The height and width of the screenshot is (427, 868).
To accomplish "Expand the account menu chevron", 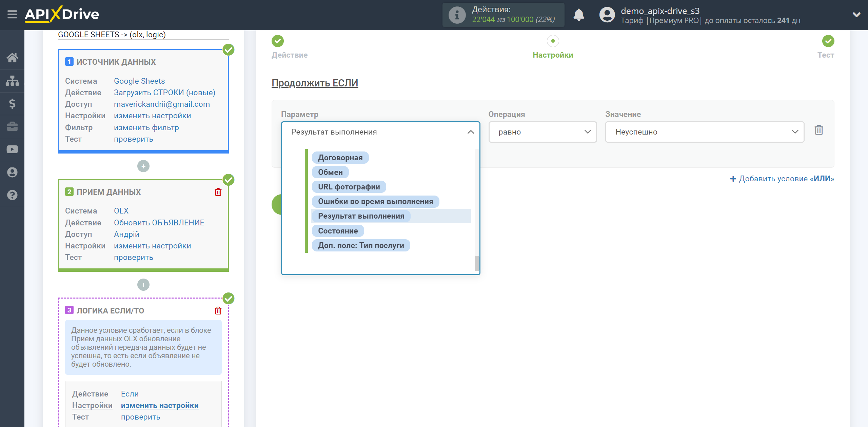I will (x=856, y=15).
